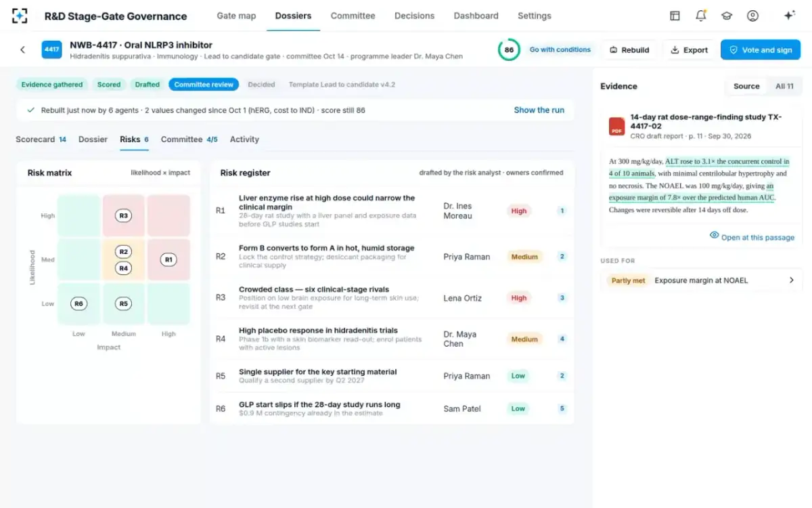Click the blue 4417 dossier badge

(52, 49)
